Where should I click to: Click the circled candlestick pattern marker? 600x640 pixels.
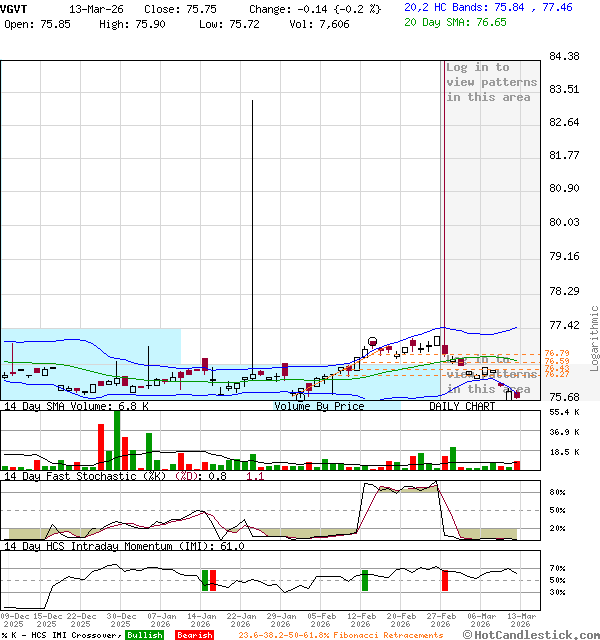(x=373, y=342)
